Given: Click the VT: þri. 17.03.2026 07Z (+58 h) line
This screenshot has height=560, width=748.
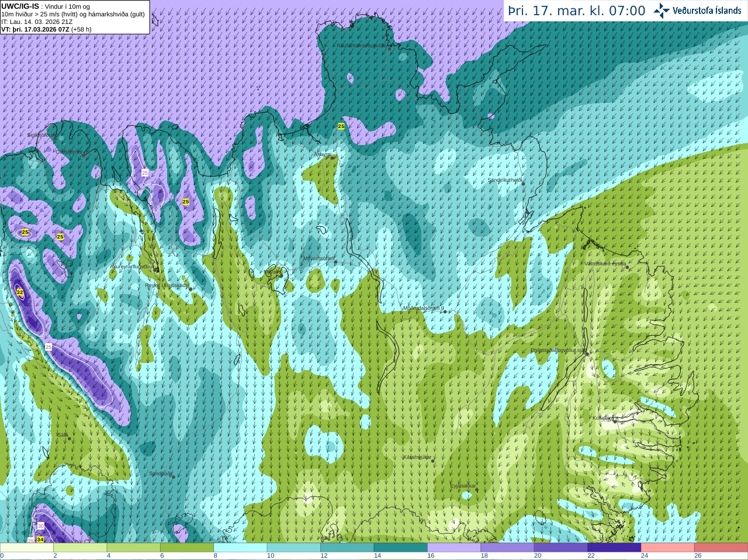Looking at the screenshot, I should click(x=46, y=29).
